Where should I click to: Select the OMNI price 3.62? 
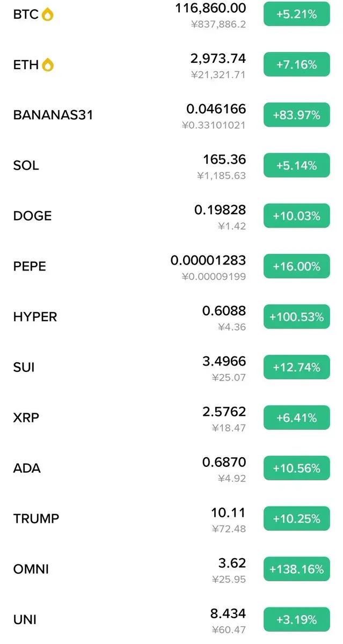coord(233,563)
